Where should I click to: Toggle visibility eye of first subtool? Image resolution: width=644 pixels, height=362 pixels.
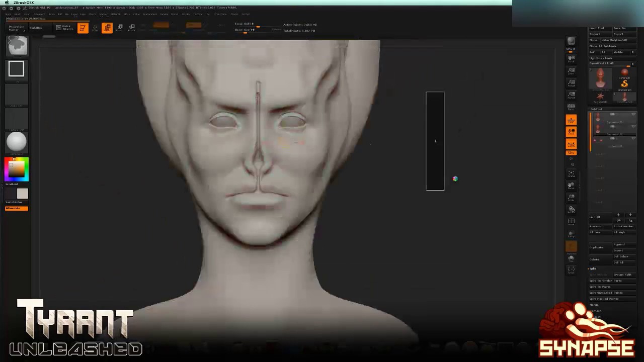coord(633,115)
